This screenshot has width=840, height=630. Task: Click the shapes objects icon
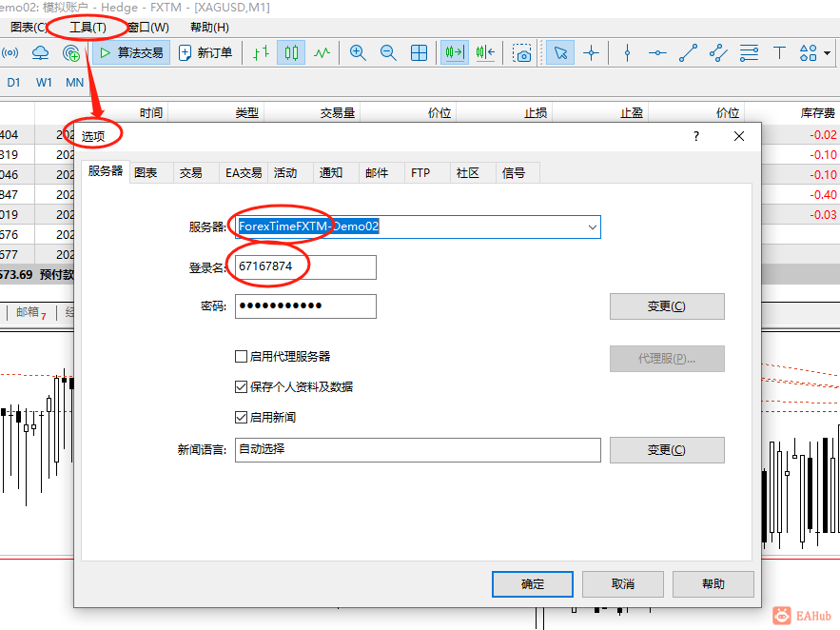click(808, 52)
